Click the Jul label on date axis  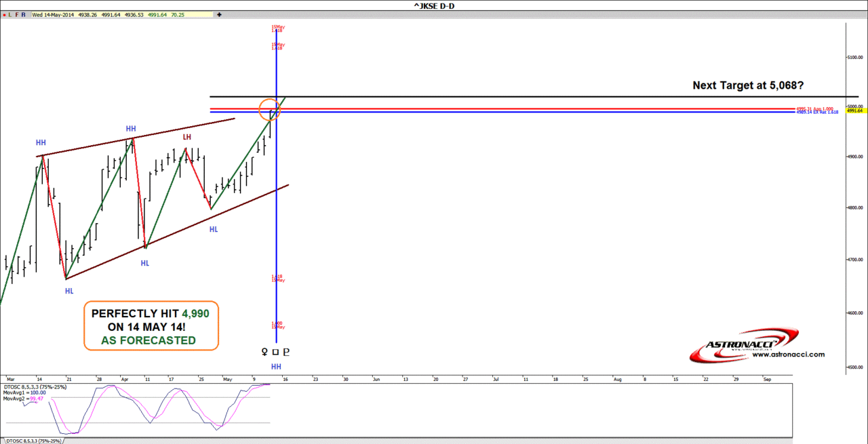tap(496, 379)
